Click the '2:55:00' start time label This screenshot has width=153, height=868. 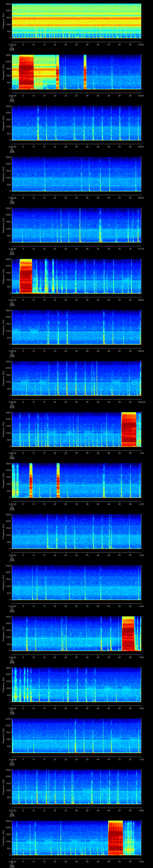12,197
